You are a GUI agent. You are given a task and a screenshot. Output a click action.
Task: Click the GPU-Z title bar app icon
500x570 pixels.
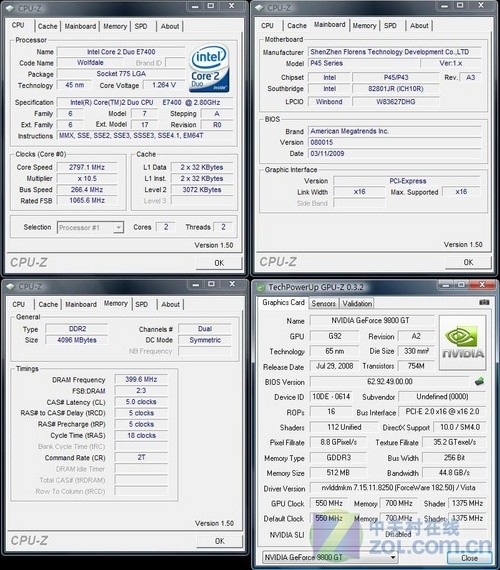coord(260,287)
